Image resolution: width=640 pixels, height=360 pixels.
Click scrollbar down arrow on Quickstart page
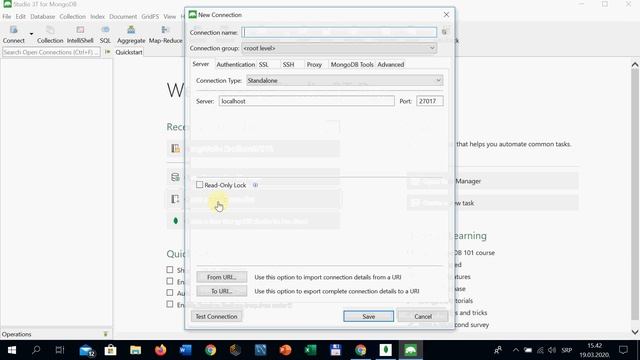(635, 332)
